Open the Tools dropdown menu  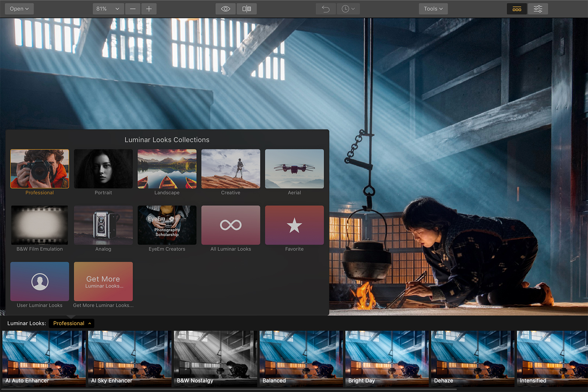(x=433, y=9)
